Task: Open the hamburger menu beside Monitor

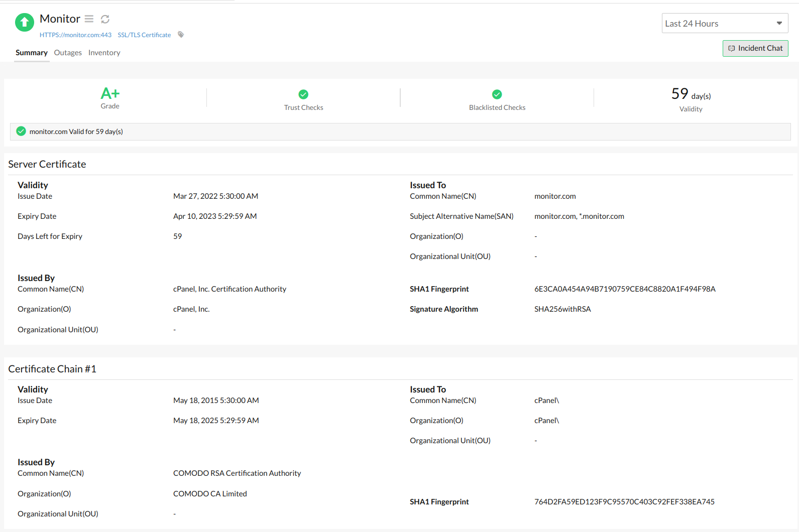Action: tap(89, 19)
